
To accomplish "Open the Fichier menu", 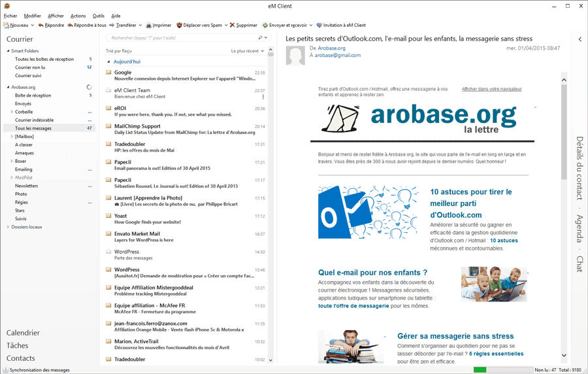I will point(10,16).
